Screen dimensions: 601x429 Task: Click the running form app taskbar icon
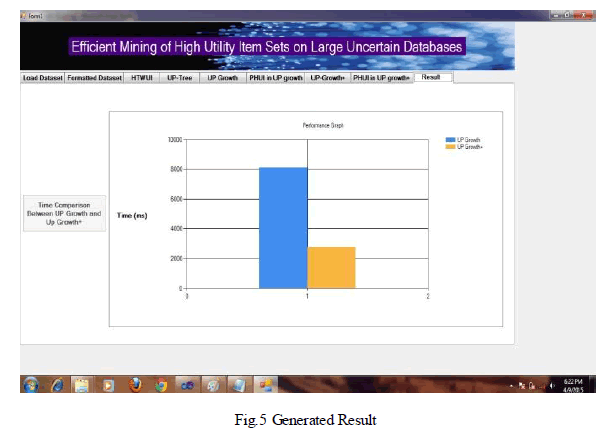(265, 384)
